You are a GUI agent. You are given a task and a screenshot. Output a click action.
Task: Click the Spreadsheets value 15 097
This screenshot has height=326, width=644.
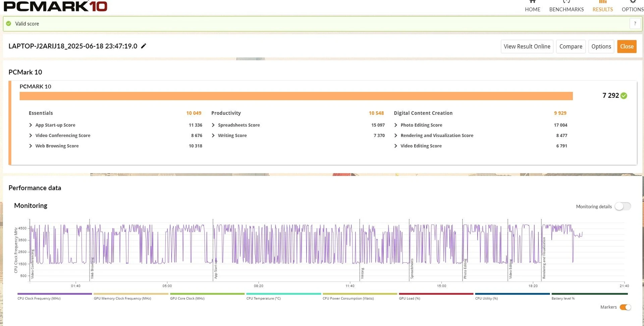point(378,125)
